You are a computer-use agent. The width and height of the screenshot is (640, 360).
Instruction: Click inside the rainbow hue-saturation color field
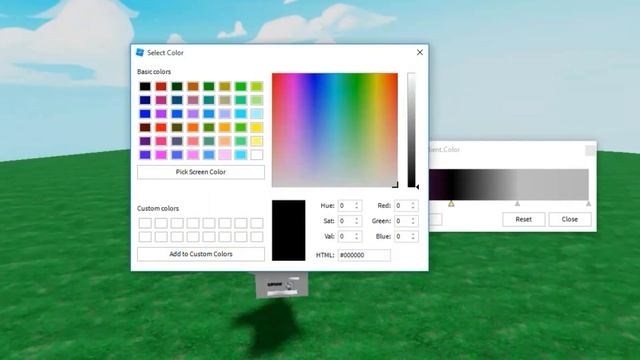click(335, 130)
